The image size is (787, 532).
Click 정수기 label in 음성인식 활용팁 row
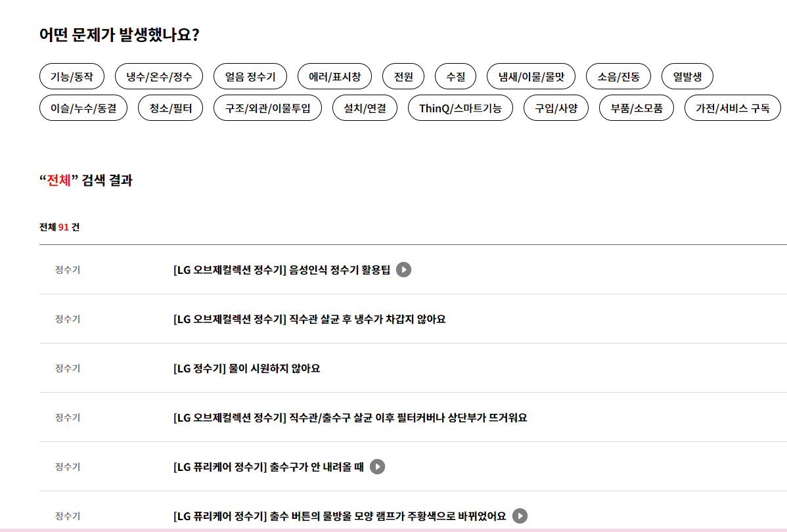(x=68, y=270)
